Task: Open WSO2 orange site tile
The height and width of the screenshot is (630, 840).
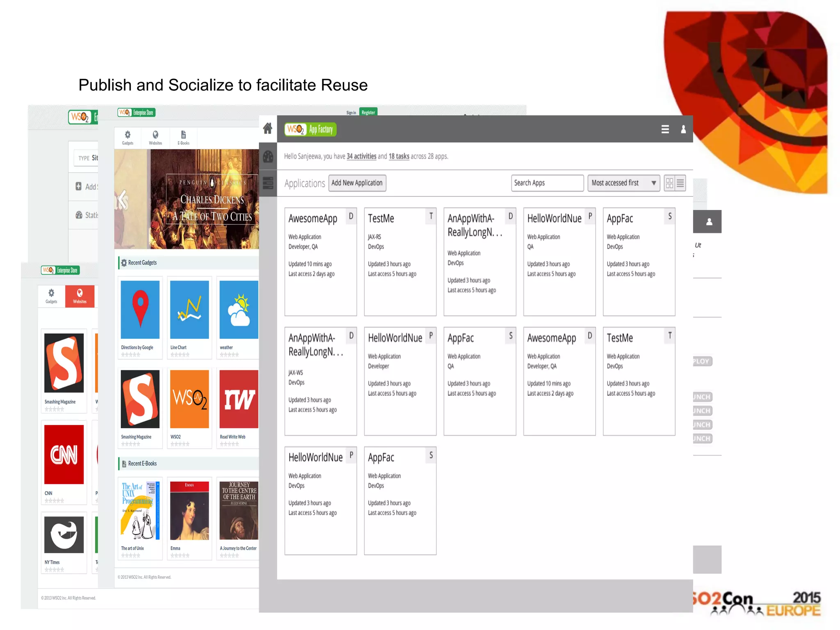Action: point(189,407)
